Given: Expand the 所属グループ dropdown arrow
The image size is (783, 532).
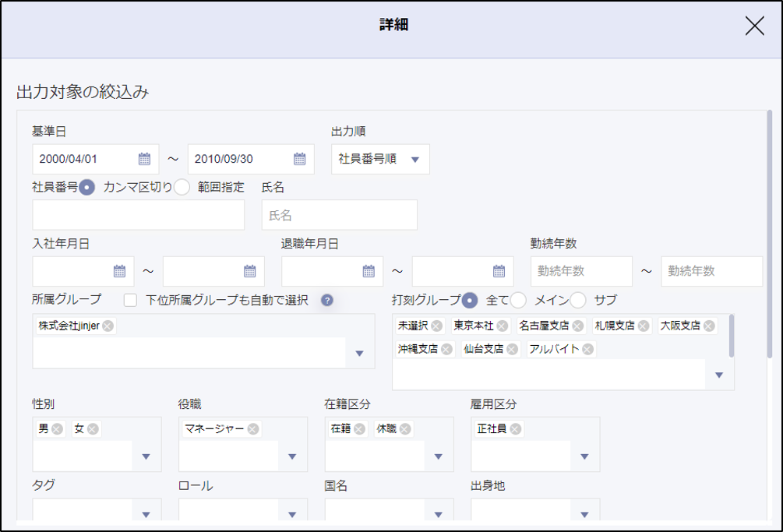Looking at the screenshot, I should click(359, 354).
